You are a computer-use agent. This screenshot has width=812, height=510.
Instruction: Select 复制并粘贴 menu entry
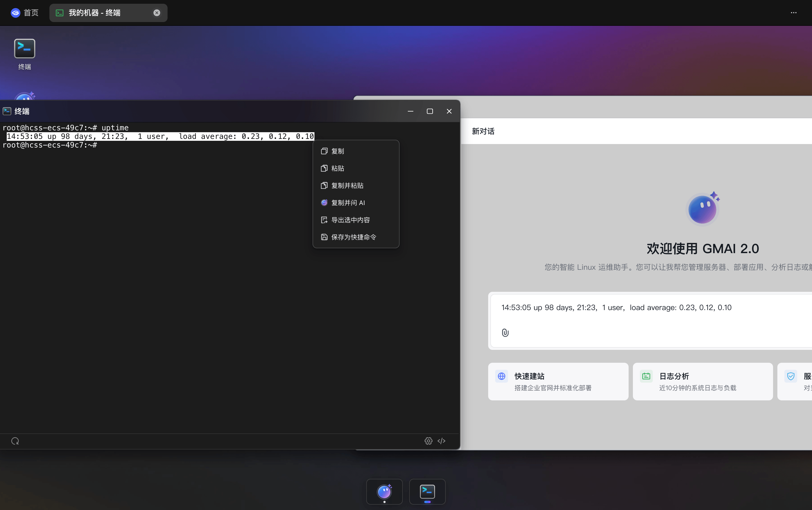point(356,185)
